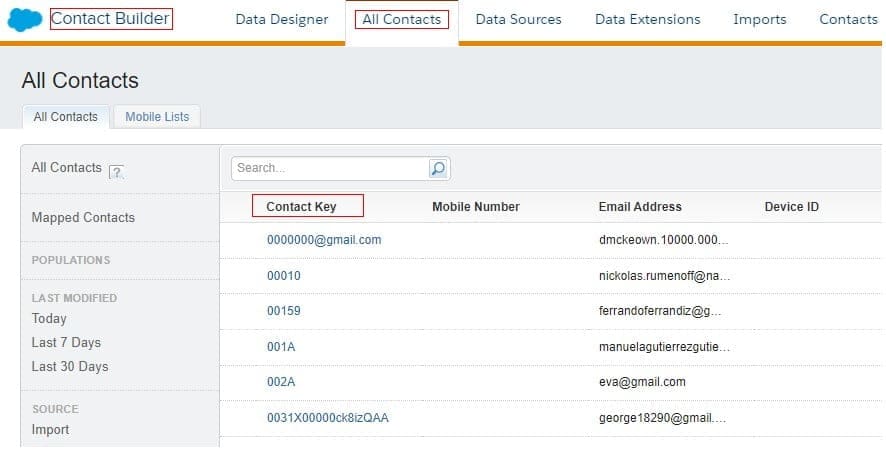Open contact key 00159
The width and height of the screenshot is (886, 451).
284,311
